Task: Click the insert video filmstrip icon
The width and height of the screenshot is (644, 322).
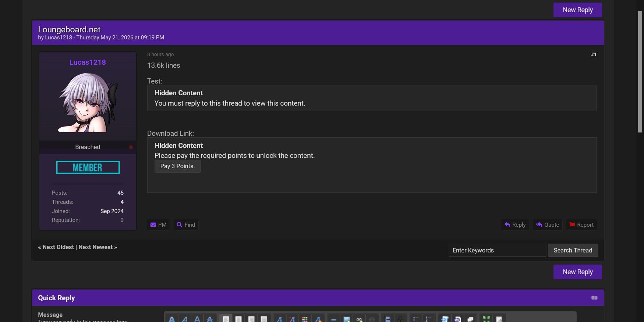Action: 388,319
